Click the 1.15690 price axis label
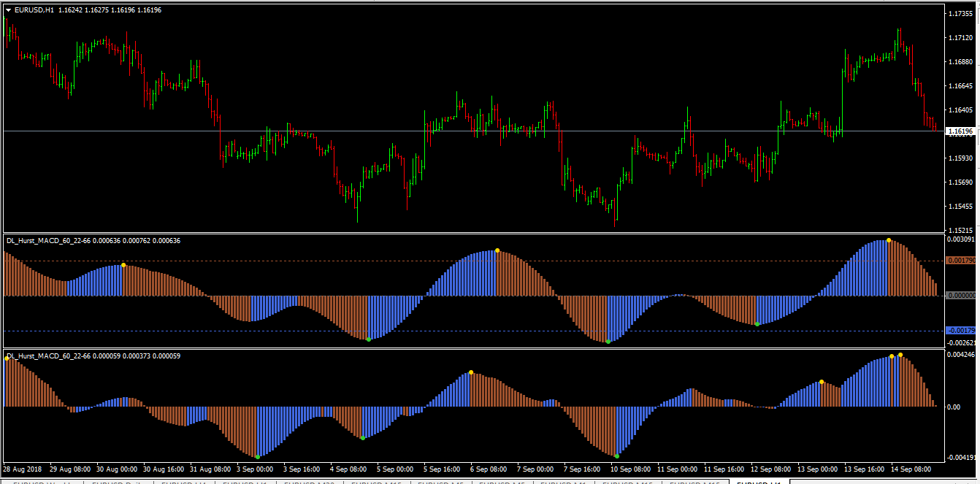The height and width of the screenshot is (484, 980). pos(961,183)
